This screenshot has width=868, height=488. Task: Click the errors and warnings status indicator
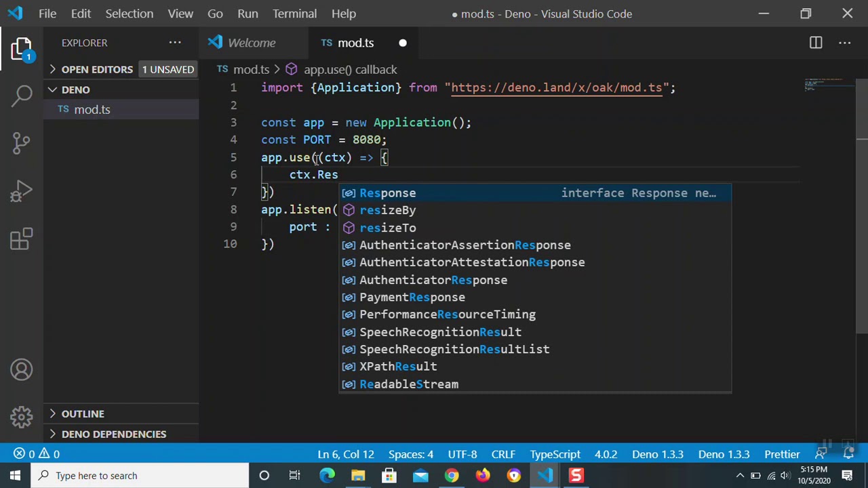point(39,454)
